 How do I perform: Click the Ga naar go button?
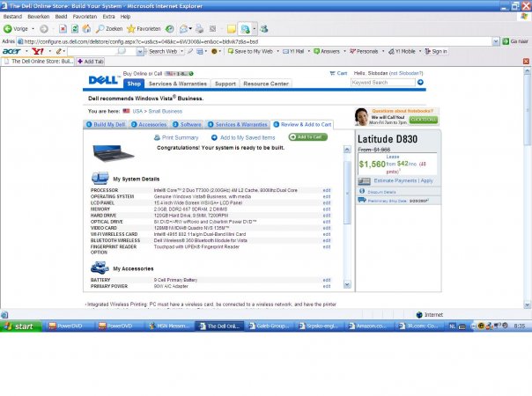tap(515, 41)
